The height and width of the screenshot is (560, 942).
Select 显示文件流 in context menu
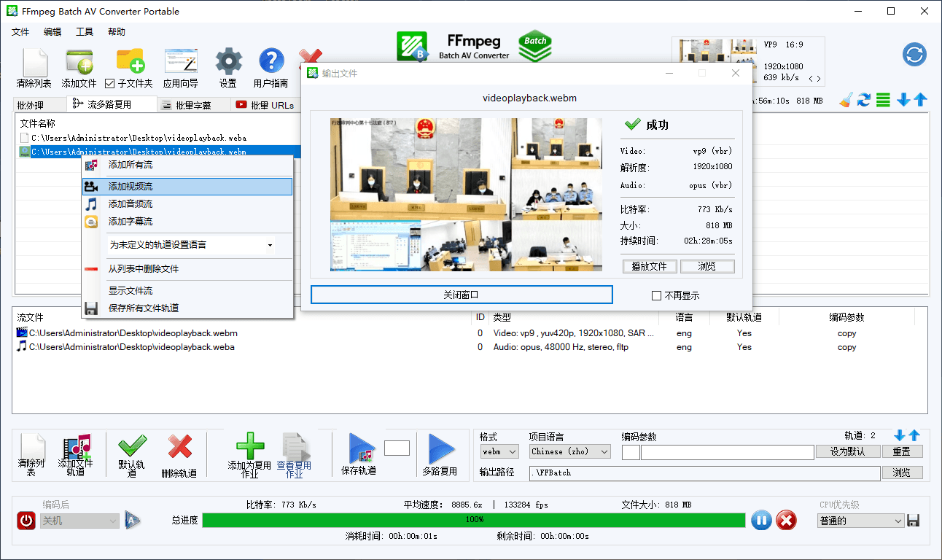[x=187, y=291]
